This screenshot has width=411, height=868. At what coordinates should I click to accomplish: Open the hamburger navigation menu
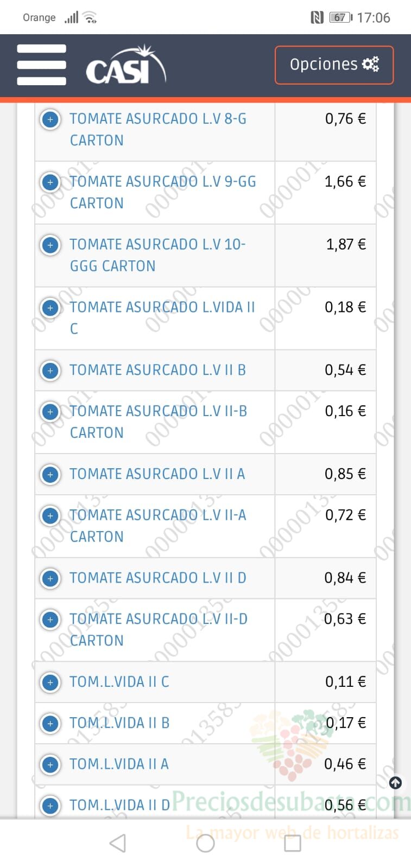[x=41, y=65]
